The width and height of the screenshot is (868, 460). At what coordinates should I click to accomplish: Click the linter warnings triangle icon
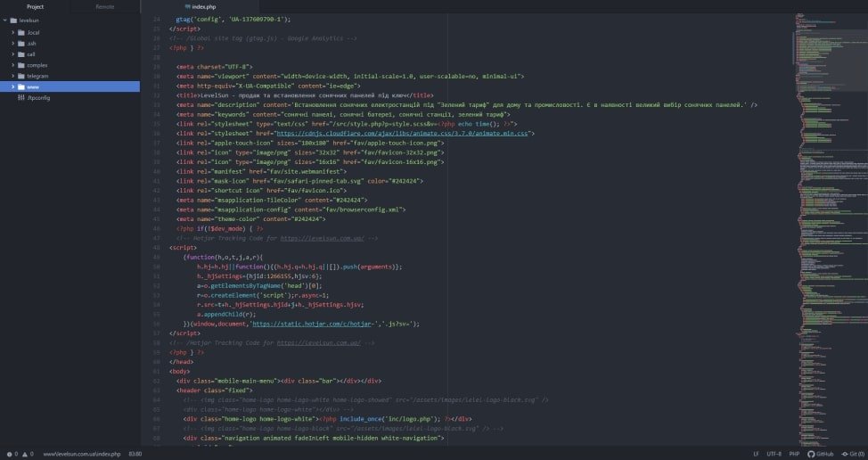click(x=25, y=454)
